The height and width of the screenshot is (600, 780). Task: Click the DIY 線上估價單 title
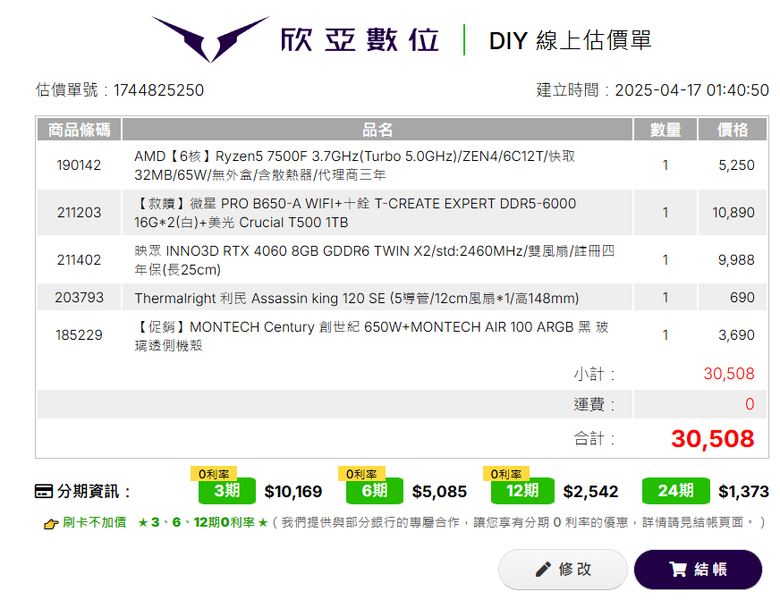coord(570,40)
